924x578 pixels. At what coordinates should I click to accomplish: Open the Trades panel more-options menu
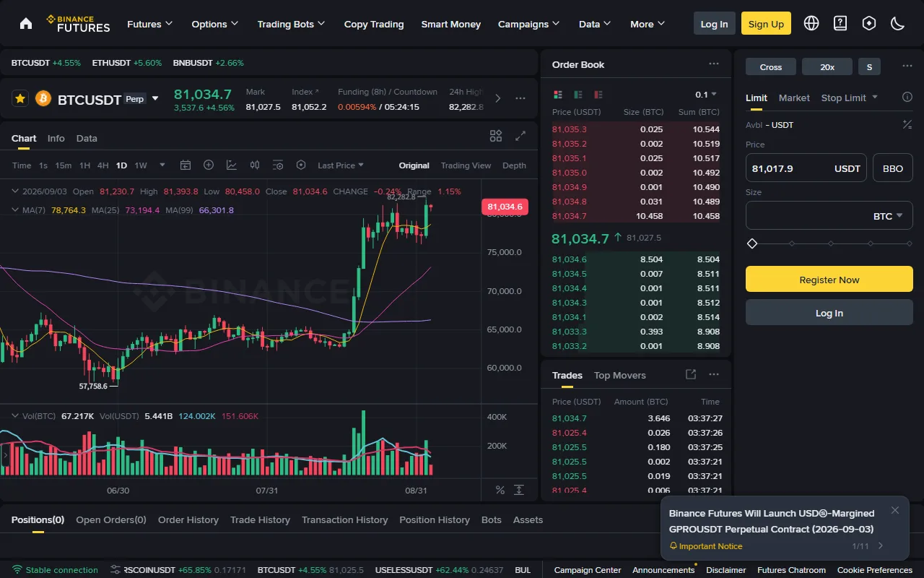714,374
